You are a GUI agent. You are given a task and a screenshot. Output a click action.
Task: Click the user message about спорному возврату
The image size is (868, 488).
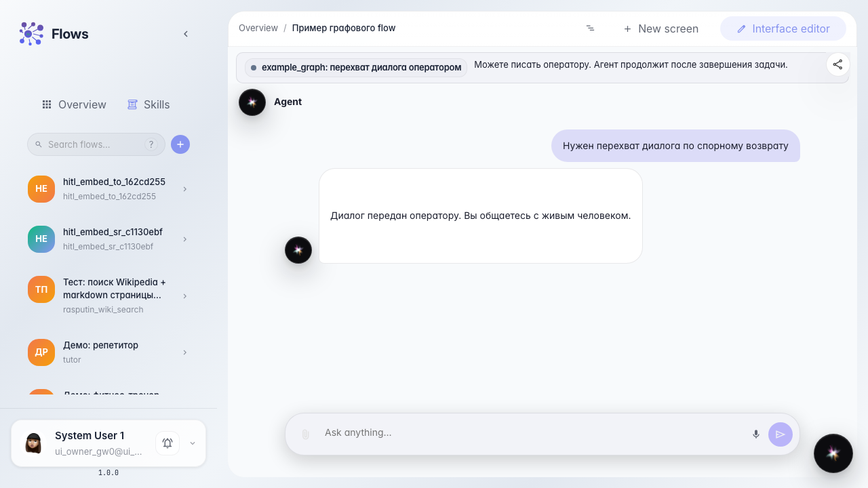[x=675, y=146]
